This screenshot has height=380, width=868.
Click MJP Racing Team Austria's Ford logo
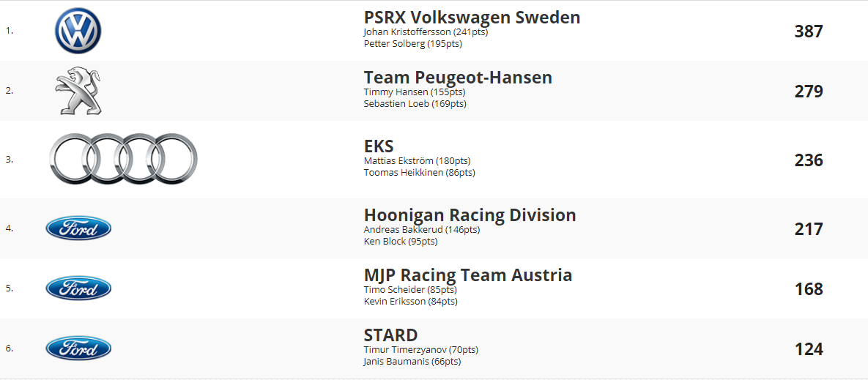tap(78, 288)
